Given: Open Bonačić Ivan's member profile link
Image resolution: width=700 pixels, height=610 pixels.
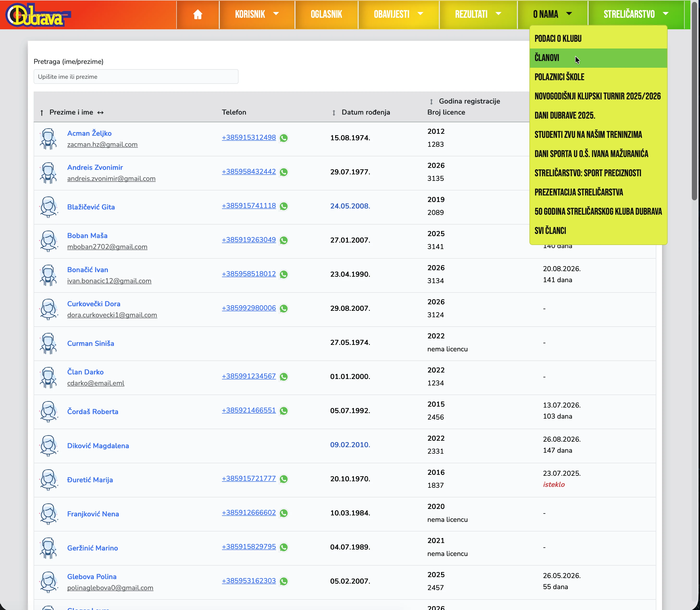Looking at the screenshot, I should click(87, 270).
